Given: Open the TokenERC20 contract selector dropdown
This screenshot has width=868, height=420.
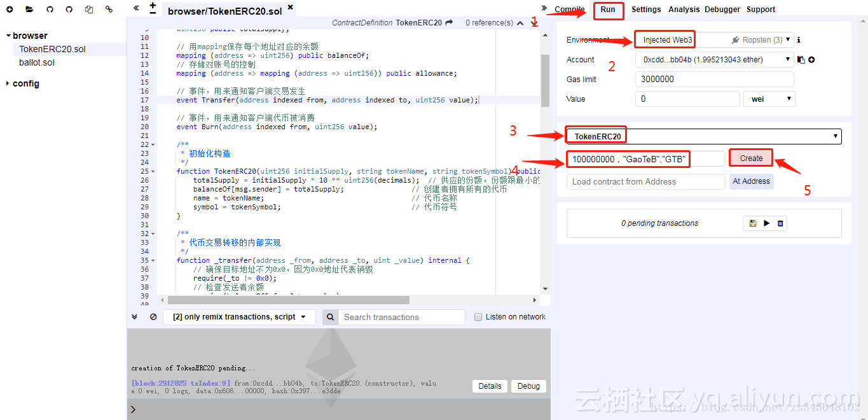Looking at the screenshot, I should [703, 136].
